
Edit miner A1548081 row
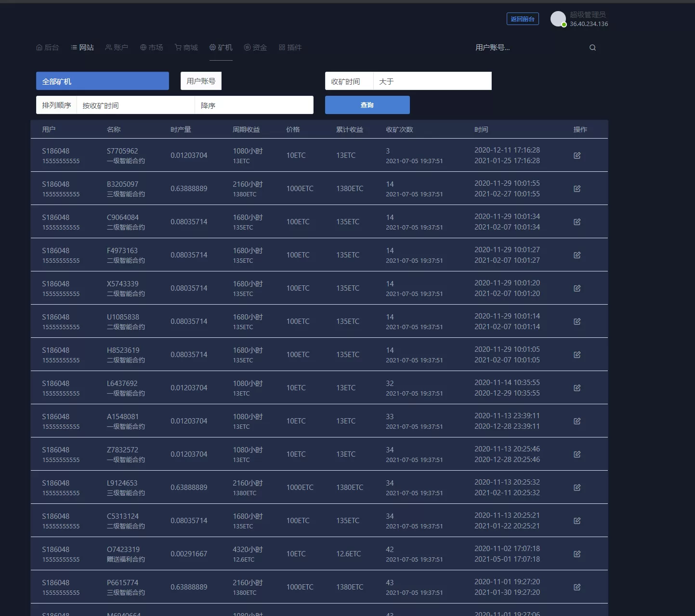(x=577, y=421)
